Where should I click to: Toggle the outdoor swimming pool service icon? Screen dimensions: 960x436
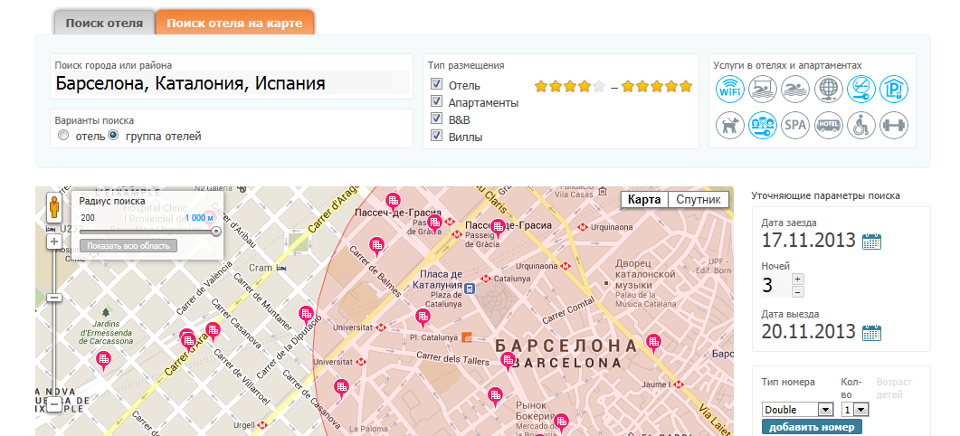pos(795,89)
